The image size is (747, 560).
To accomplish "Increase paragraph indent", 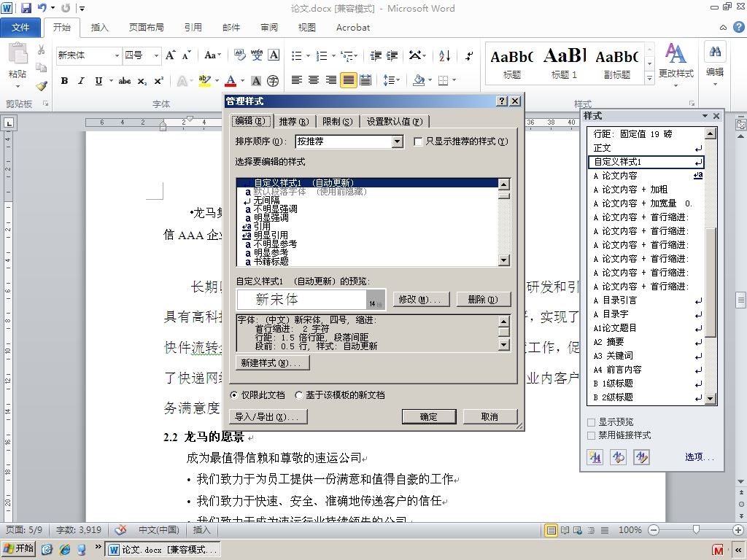I will tap(392, 55).
